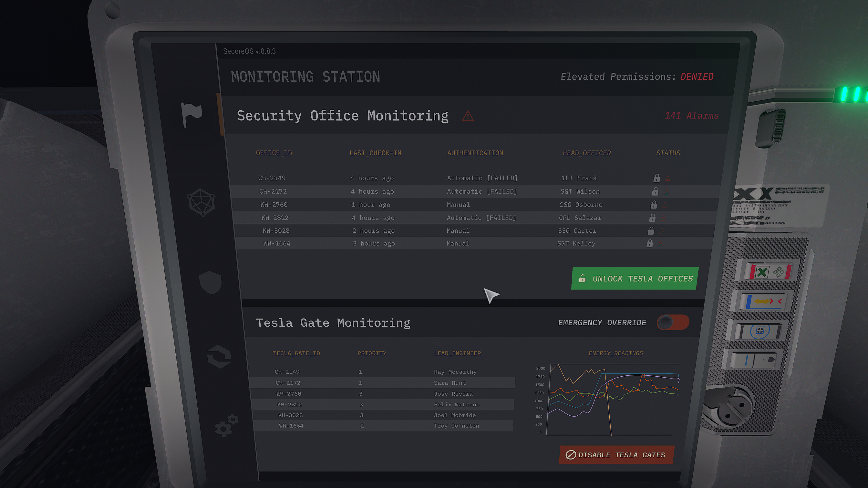Click LAST_CHECK-IN column header

pos(375,153)
